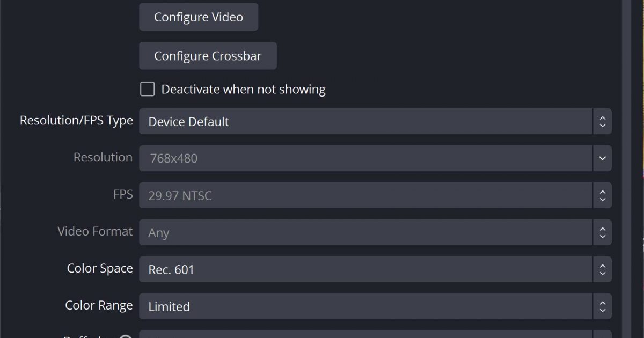The height and width of the screenshot is (338, 644).
Task: Click the up-down arrows on Color Range
Action: (602, 306)
